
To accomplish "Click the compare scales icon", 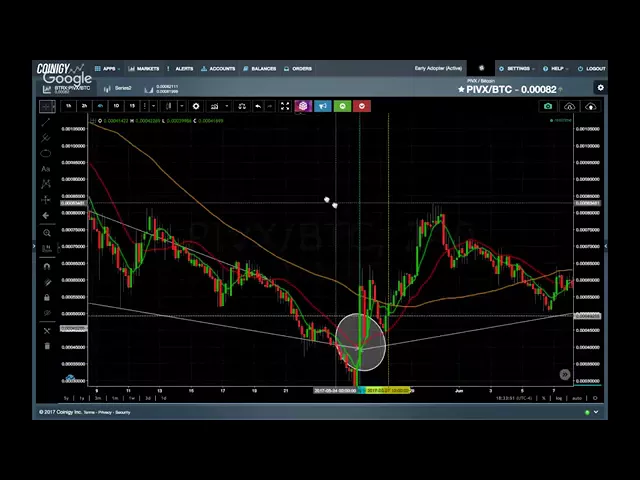I will (x=242, y=106).
